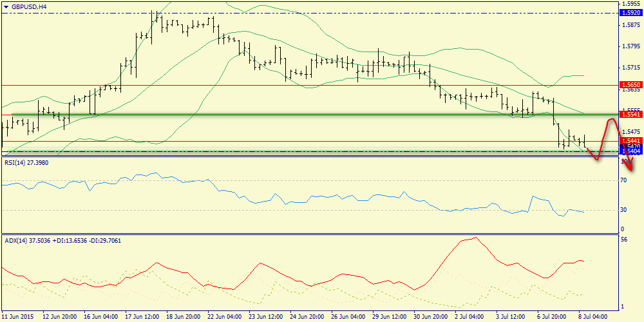Select the RSI(14) 27.3980 indicator label
644x322 pixels.
[26, 163]
